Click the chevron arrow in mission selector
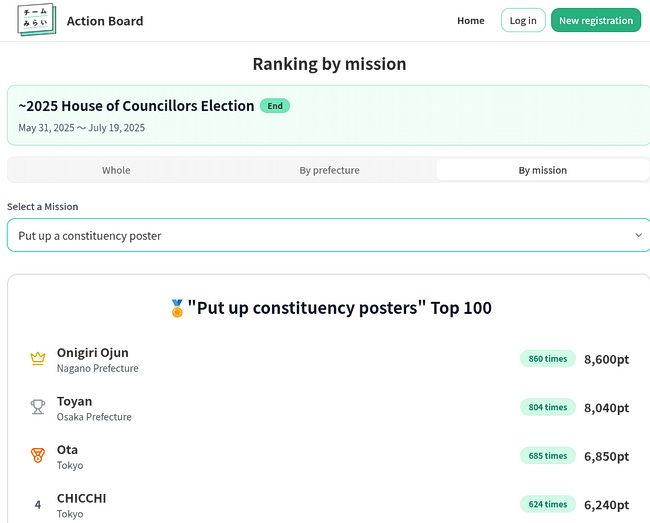 coord(638,235)
